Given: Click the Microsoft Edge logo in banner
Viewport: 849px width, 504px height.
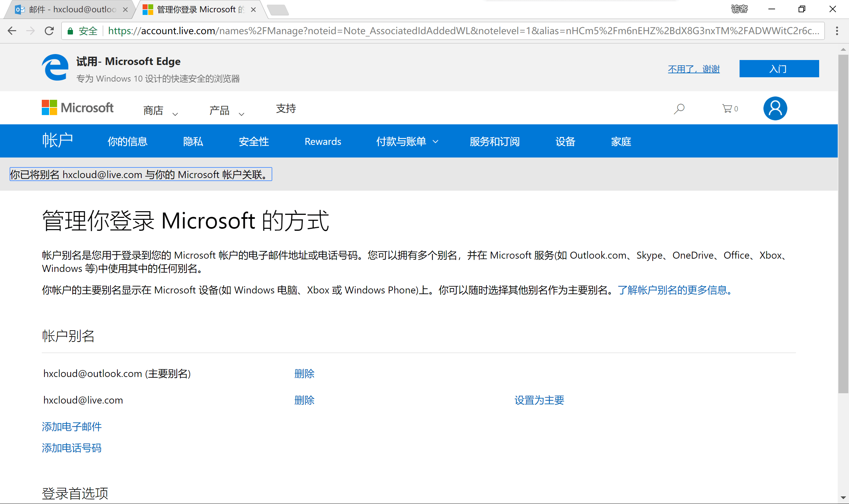Looking at the screenshot, I should click(x=55, y=68).
